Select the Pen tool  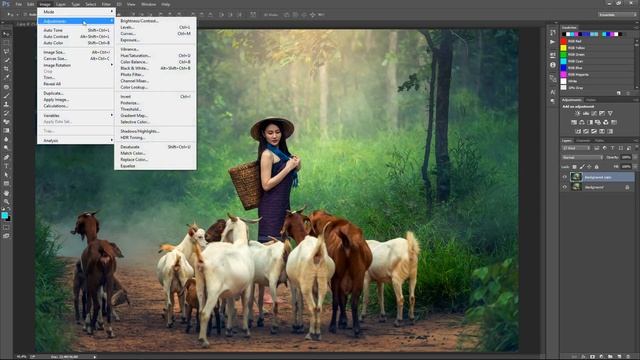pos(6,157)
